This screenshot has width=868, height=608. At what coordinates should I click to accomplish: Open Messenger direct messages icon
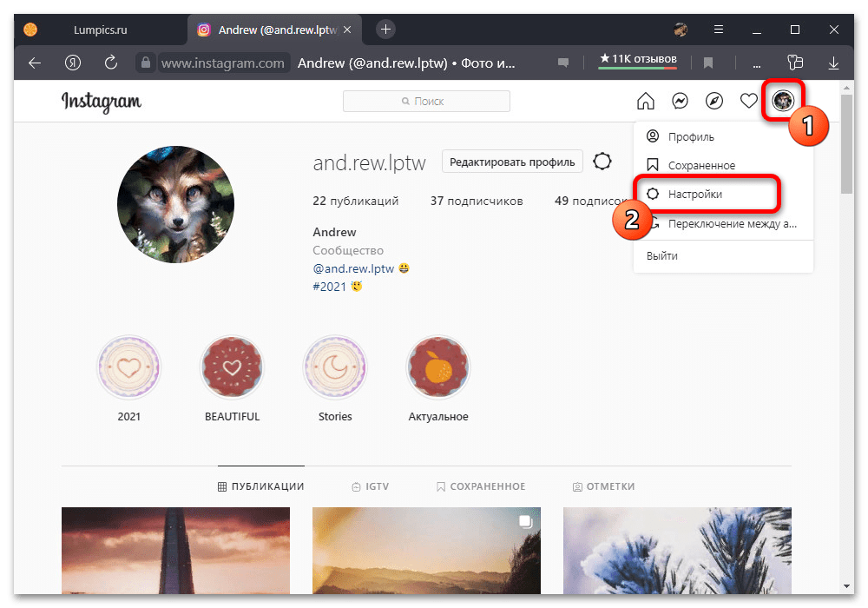(x=681, y=102)
